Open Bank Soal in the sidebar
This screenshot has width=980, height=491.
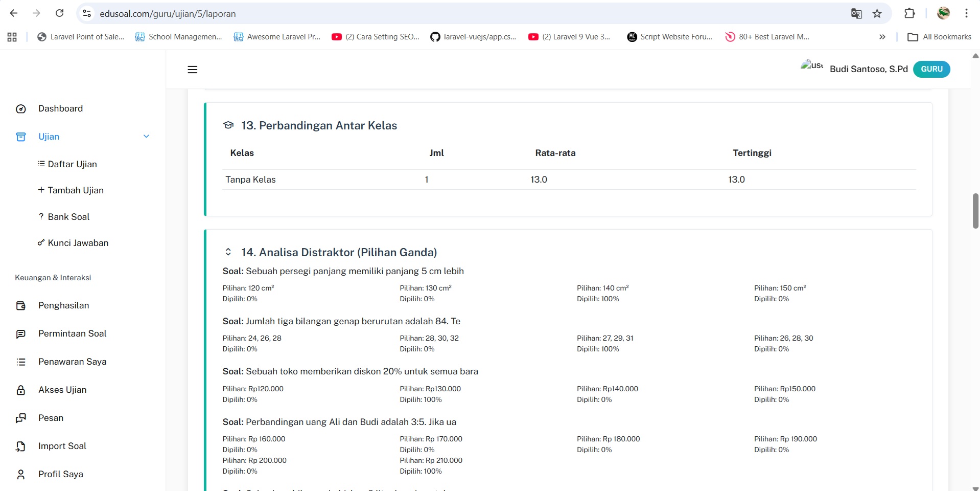click(68, 217)
